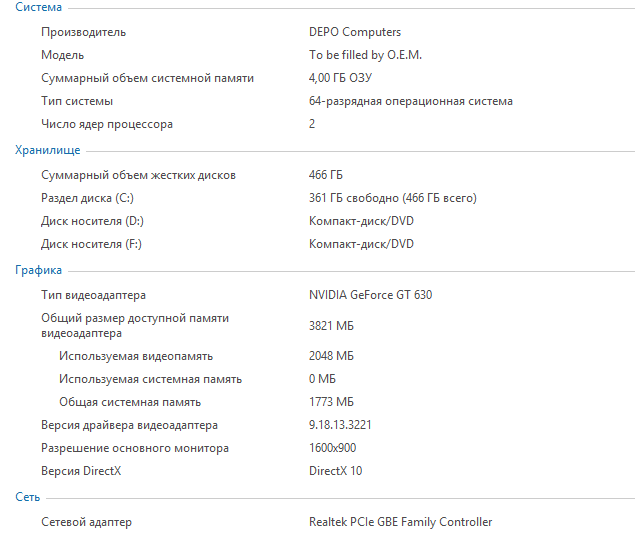This screenshot has width=638, height=543.
Task: Select the 'NVIDIA GeForce GT 630' adapter value
Action: [370, 295]
